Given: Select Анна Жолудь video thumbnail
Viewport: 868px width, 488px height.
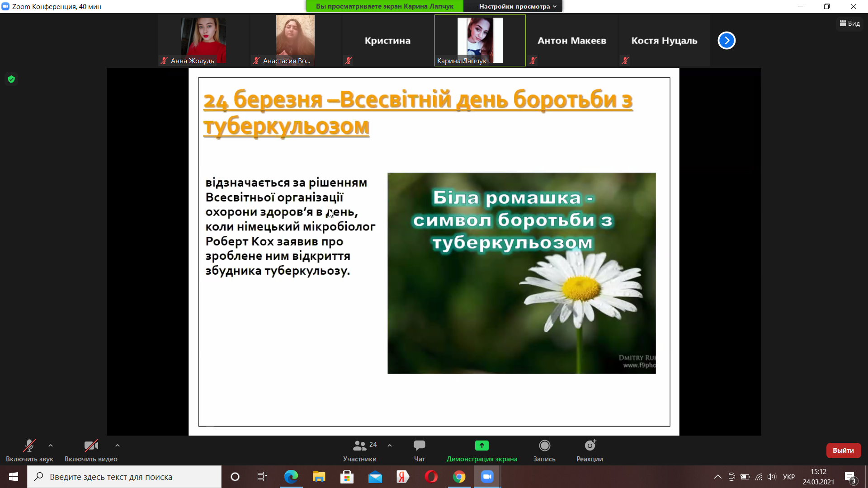Looking at the screenshot, I should 203,41.
